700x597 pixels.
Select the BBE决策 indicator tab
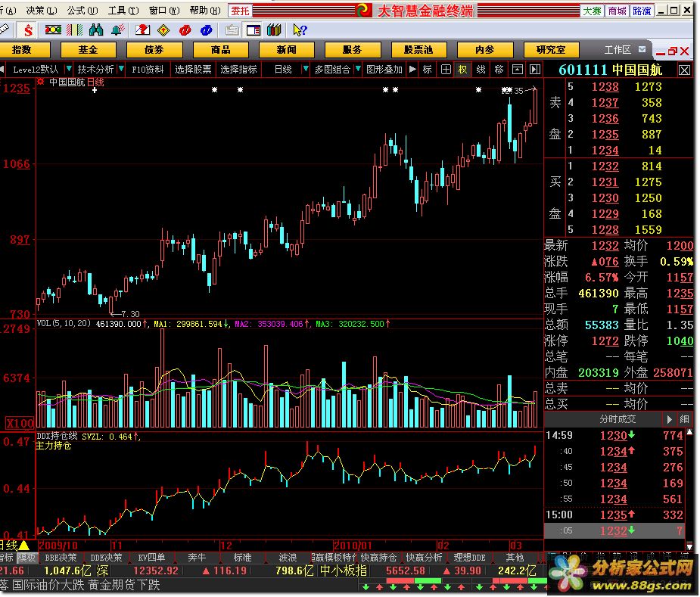click(x=61, y=557)
